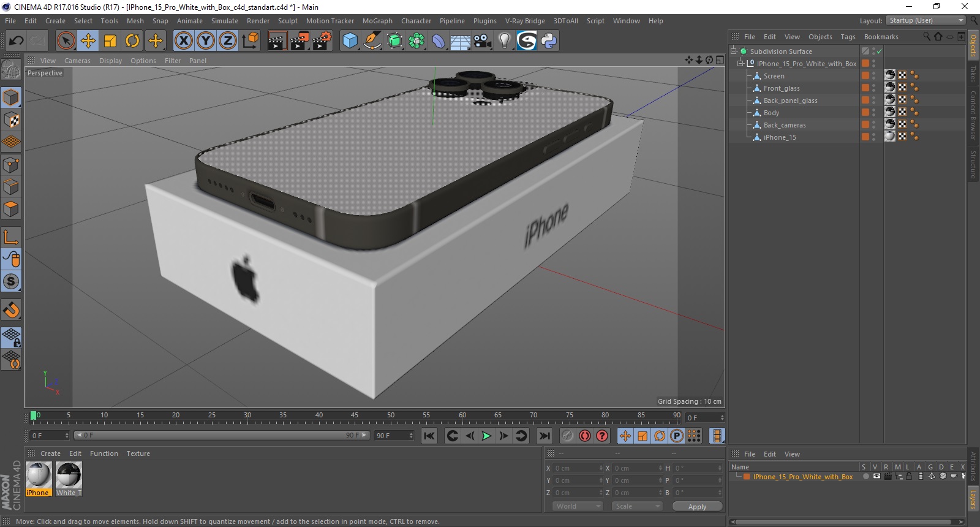Select the Front_glass object in tree
Screen dimensions: 980x527
click(x=782, y=88)
